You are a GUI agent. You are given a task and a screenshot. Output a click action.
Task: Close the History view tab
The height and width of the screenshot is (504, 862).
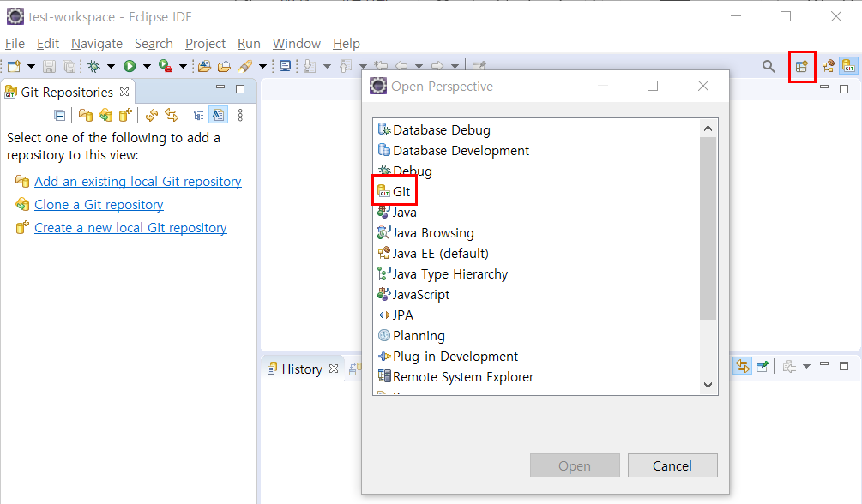333,369
